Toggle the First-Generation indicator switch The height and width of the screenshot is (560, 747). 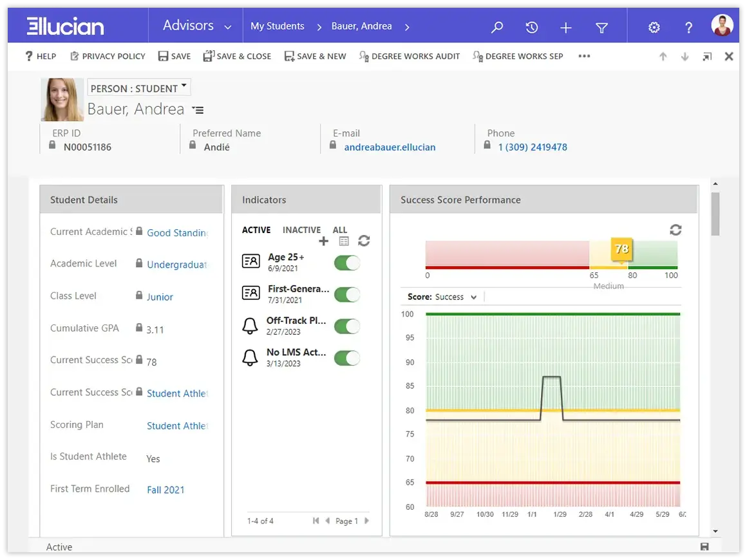click(x=347, y=294)
